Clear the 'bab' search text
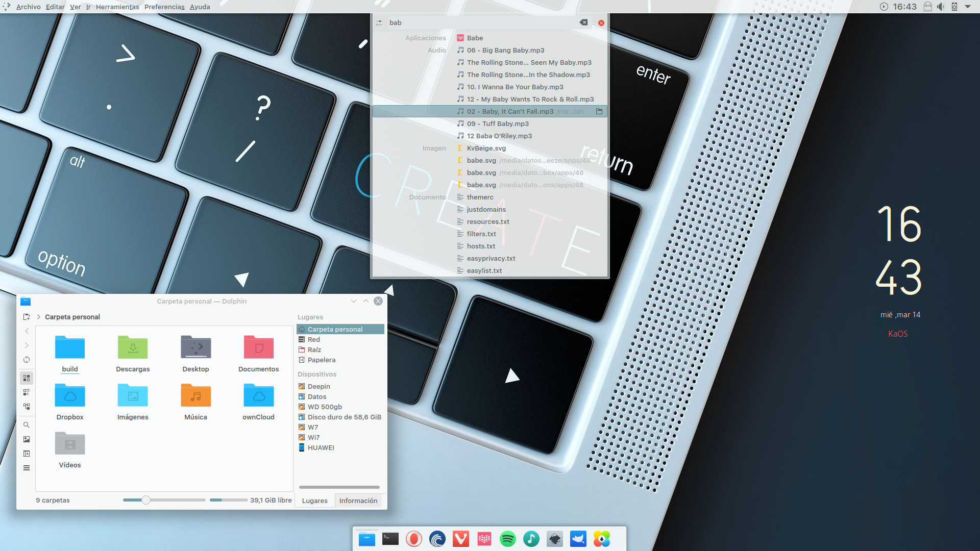This screenshot has width=980, height=551. tap(583, 22)
